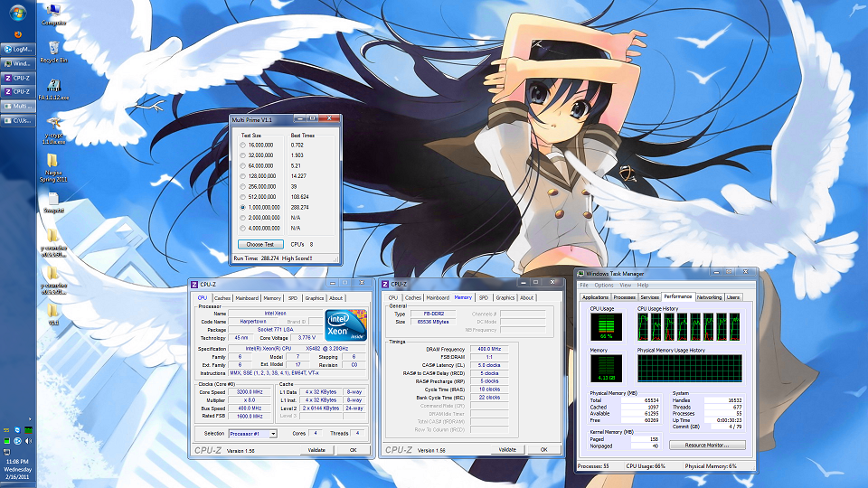Viewport: 868px width, 488px height.
Task: Switch to the Processes tab in Task Manager
Action: point(624,296)
